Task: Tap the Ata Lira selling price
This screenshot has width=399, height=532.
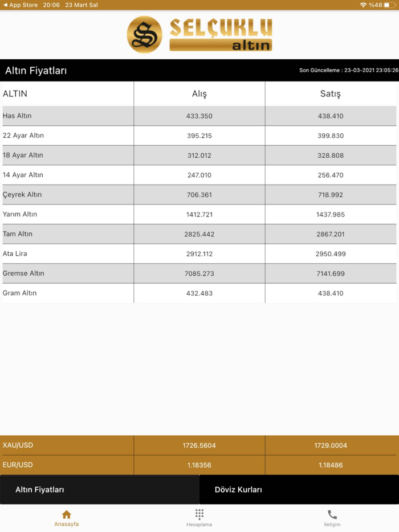Action: coord(331,254)
